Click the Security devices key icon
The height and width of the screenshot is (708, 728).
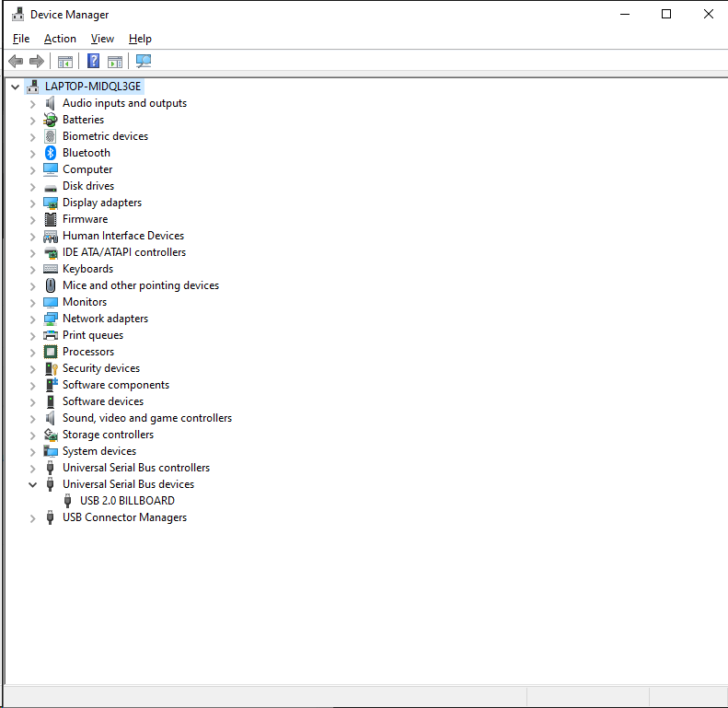tap(51, 368)
